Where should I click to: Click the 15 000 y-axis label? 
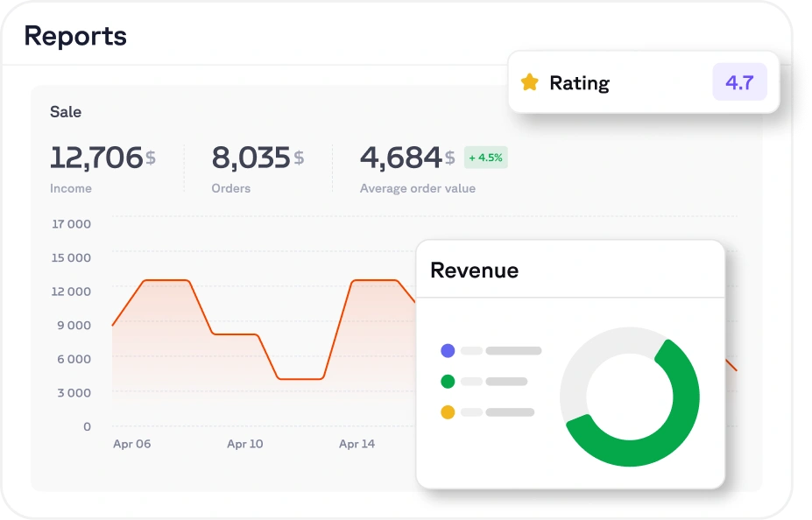(x=71, y=257)
